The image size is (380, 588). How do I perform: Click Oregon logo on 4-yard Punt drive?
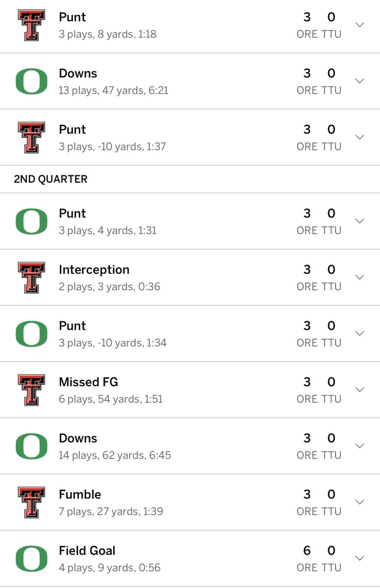pyautogui.click(x=31, y=221)
